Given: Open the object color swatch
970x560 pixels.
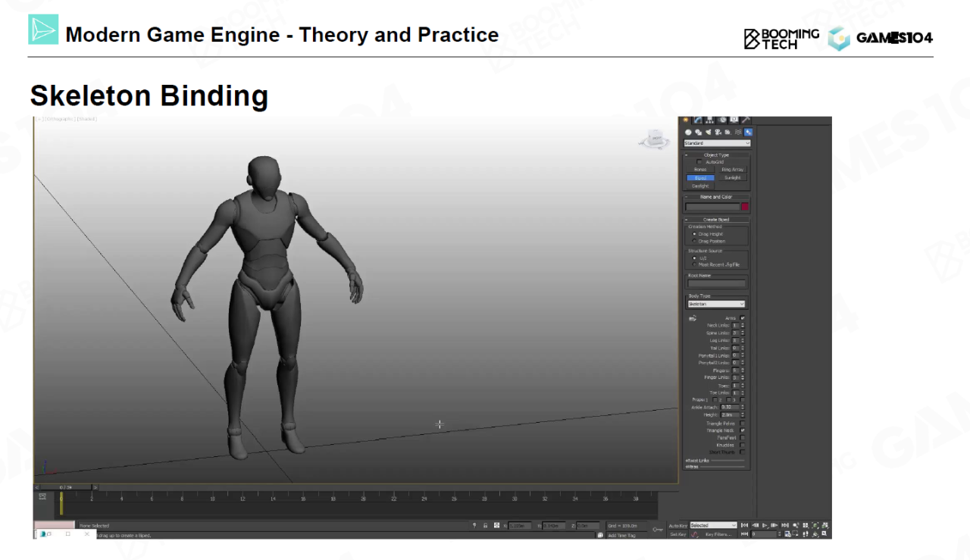Looking at the screenshot, I should point(745,206).
